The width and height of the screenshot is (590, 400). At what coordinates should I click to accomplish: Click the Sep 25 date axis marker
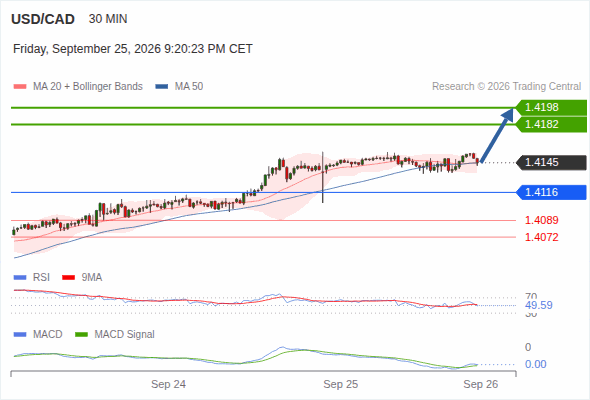pos(341,384)
